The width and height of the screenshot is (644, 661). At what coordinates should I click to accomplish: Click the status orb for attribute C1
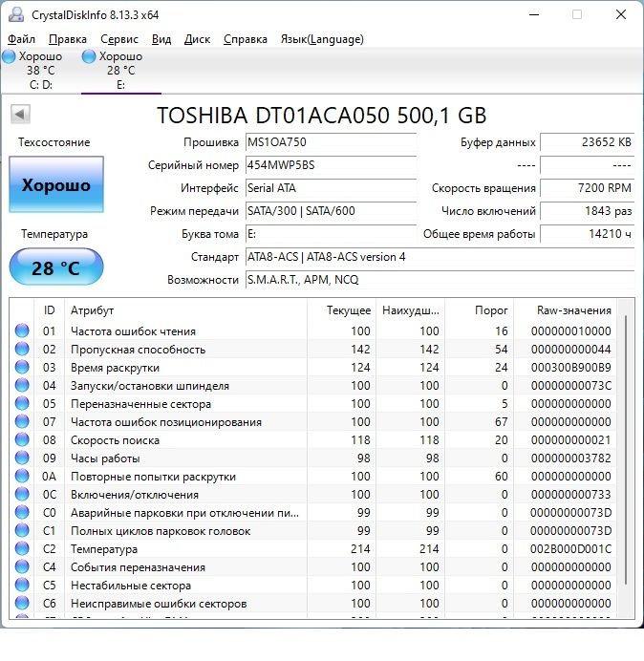(x=22, y=531)
